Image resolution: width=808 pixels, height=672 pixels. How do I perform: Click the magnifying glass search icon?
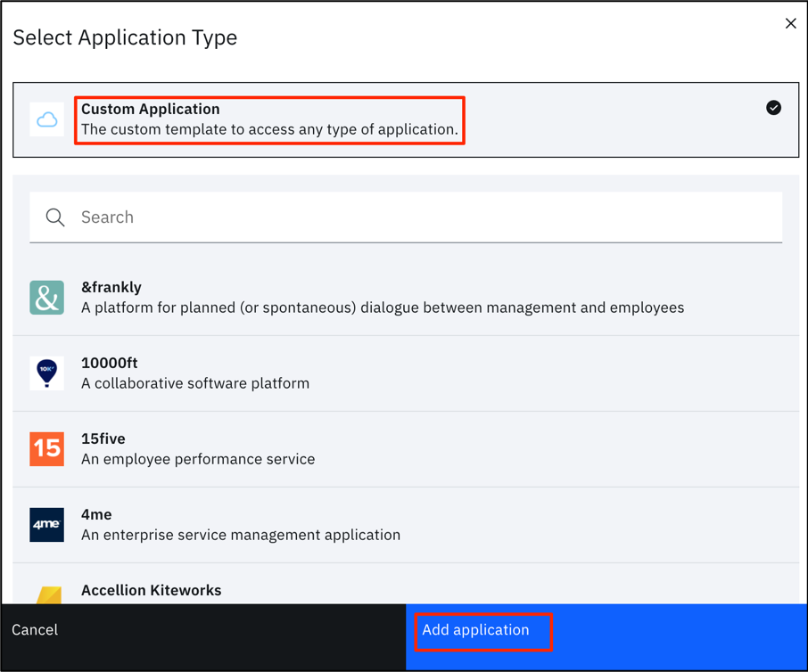[x=55, y=217]
